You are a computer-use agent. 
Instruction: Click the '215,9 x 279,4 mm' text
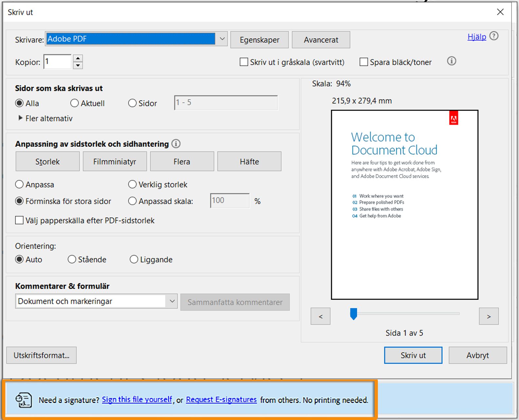[x=362, y=101]
